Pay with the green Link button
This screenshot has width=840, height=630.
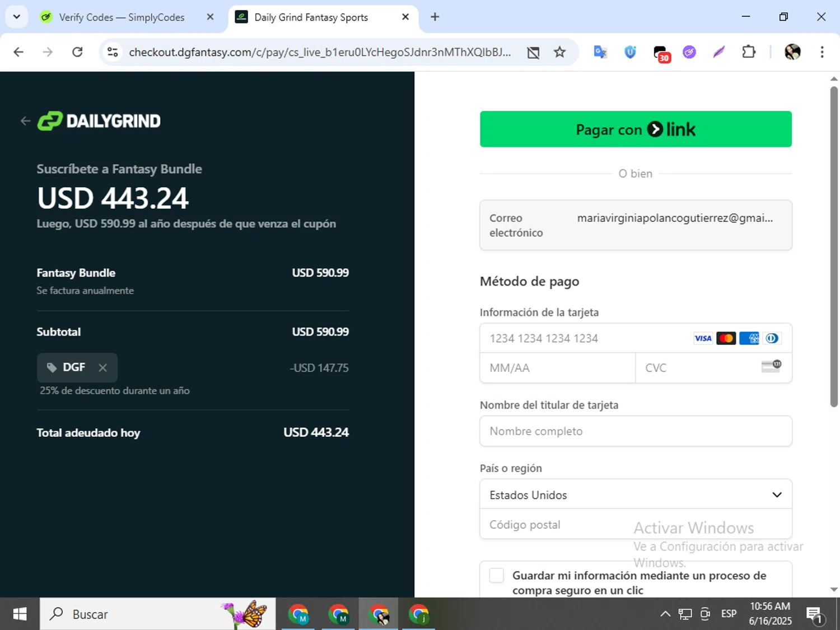(636, 129)
